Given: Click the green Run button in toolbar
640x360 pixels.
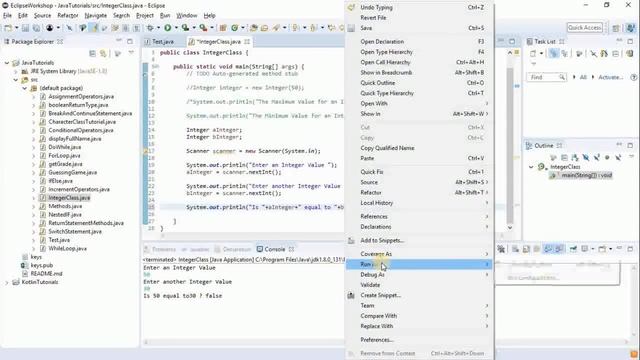Looking at the screenshot, I should click(167, 28).
